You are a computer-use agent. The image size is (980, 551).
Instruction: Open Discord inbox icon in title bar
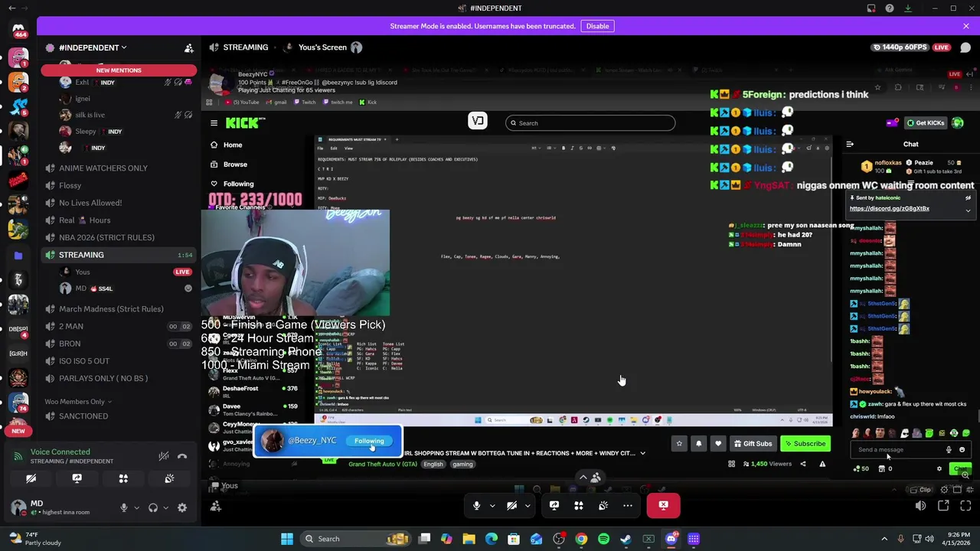coord(871,8)
